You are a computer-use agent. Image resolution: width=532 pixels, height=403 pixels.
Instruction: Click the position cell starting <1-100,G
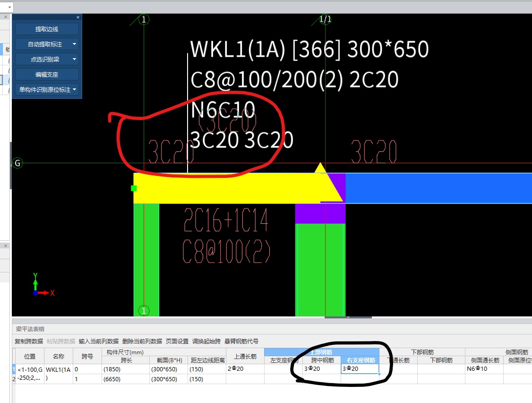29,374
